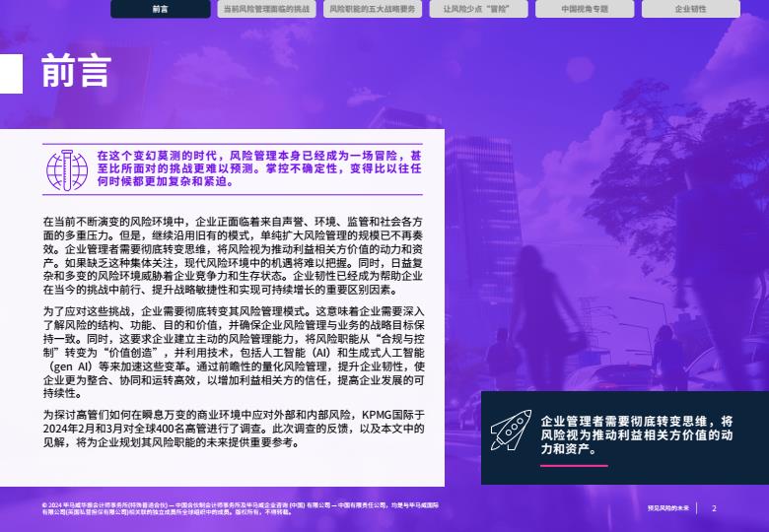Select the 让风险少点"冒险" tab

pos(478,9)
